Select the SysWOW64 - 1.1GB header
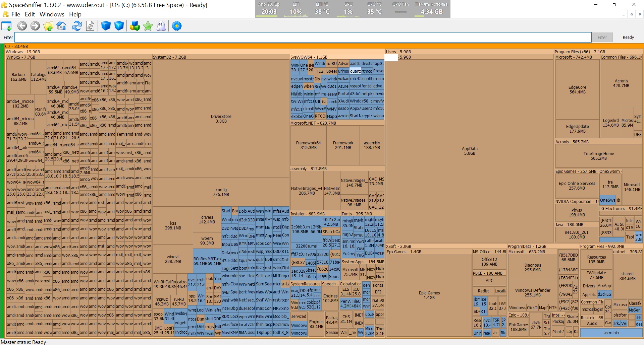The image size is (644, 345). (x=337, y=57)
